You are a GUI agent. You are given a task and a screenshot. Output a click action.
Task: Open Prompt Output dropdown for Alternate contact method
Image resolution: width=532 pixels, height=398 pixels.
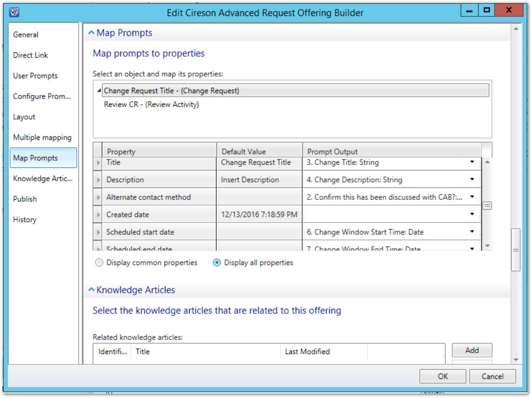pos(472,197)
